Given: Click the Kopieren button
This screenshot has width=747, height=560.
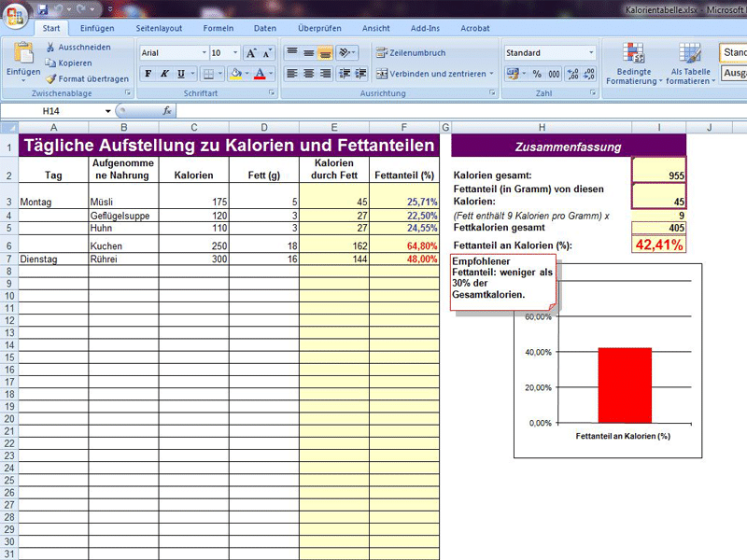Looking at the screenshot, I should coord(68,63).
